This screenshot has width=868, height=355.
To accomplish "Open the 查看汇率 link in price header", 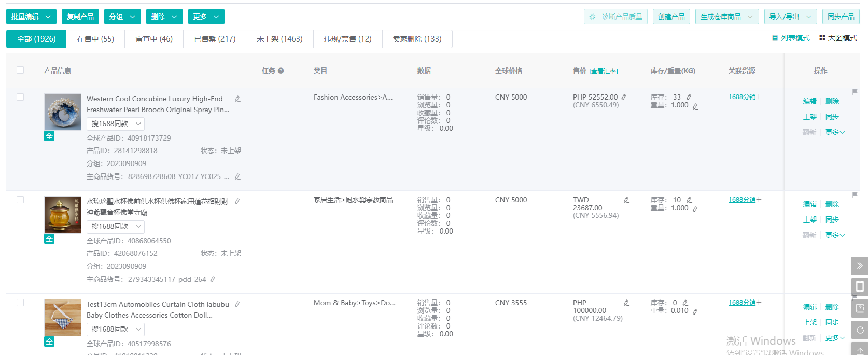I will tap(604, 71).
